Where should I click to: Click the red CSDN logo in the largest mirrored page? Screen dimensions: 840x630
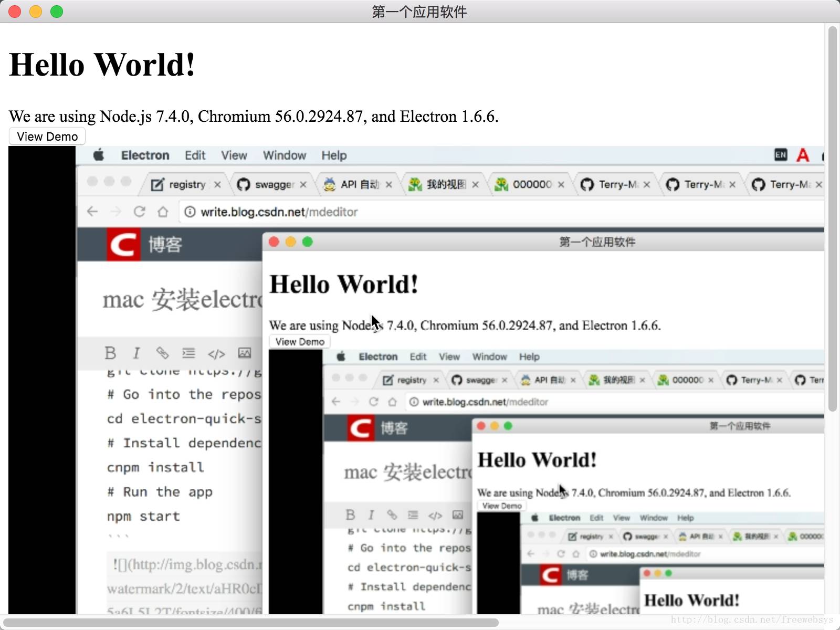tap(123, 244)
